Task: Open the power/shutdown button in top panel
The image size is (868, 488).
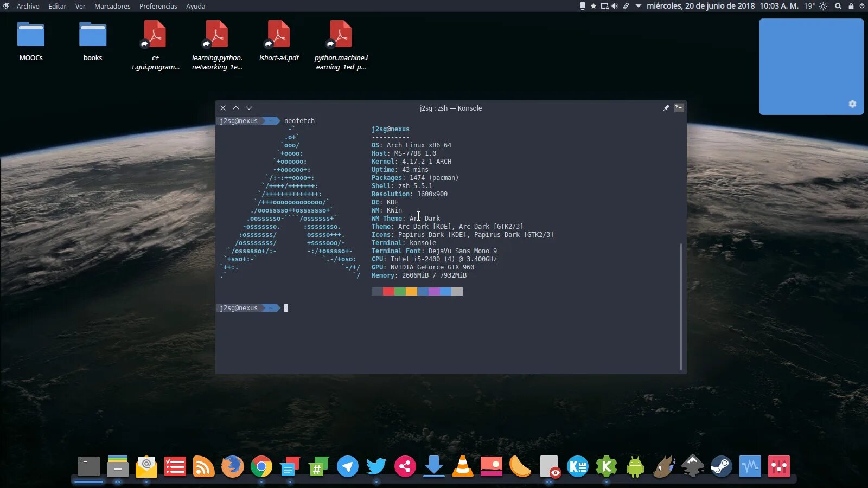Action: (861, 6)
